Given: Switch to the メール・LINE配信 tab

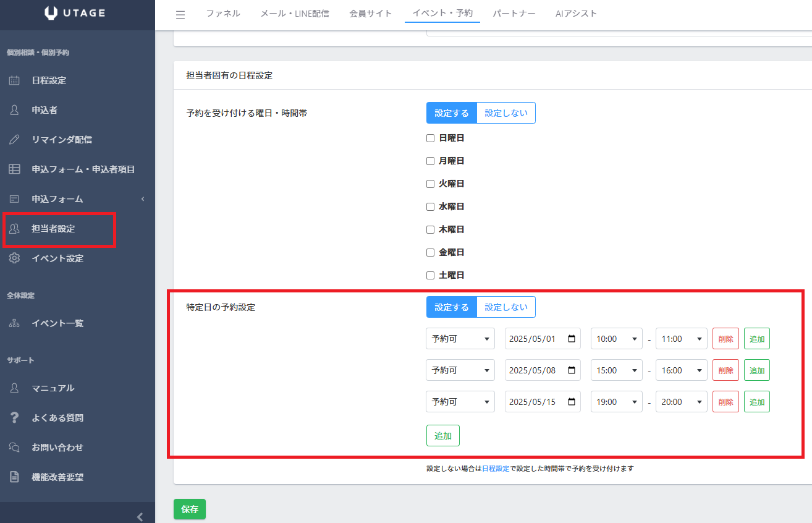Looking at the screenshot, I should 295,14.
